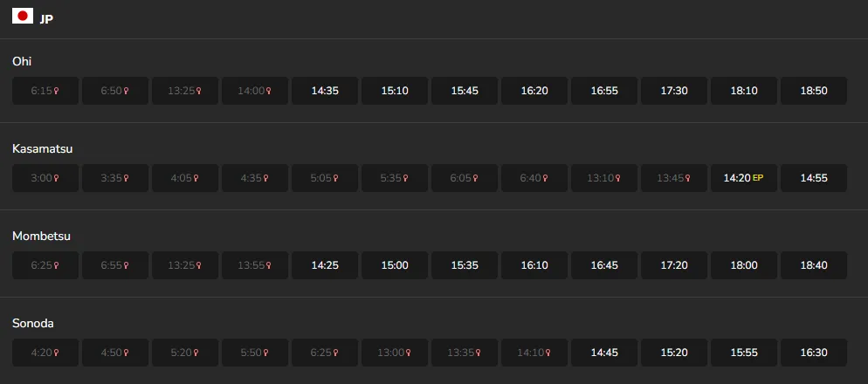Click result marker icon beside Kasamatsu 3:00
Viewport: 868px width, 384px height.
[57, 178]
